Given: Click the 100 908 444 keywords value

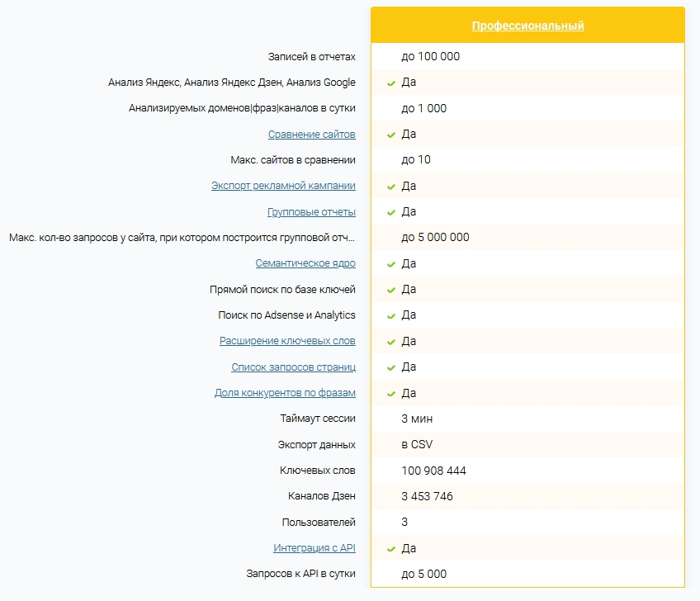Looking at the screenshot, I should pyautogui.click(x=433, y=471).
